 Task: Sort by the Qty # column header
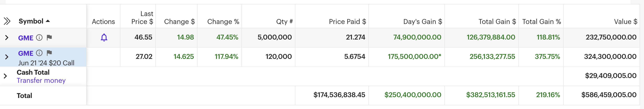pyautogui.click(x=284, y=22)
